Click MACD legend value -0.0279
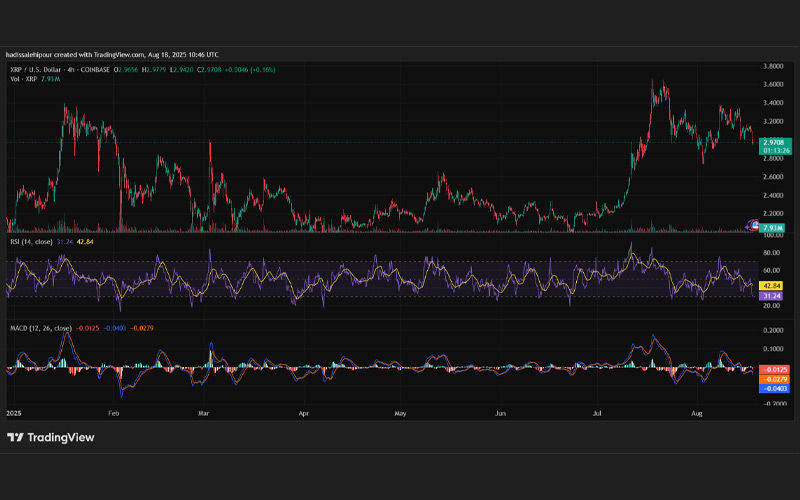This screenshot has height=500, width=800. (x=142, y=328)
